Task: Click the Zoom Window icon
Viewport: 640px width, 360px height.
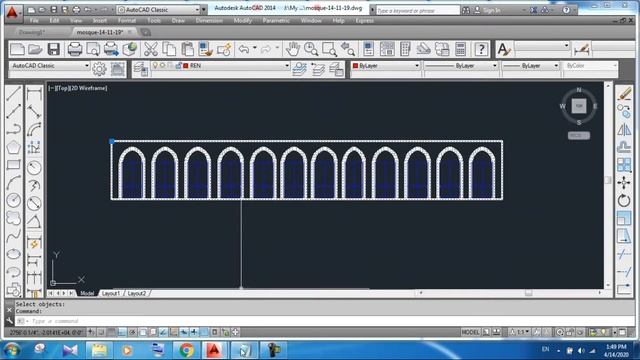Action: click(329, 49)
